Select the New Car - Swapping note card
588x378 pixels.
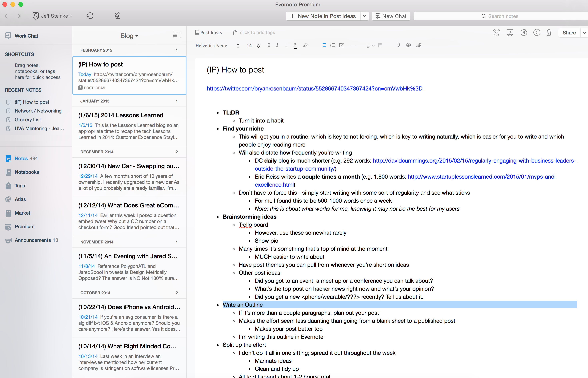[x=129, y=177]
